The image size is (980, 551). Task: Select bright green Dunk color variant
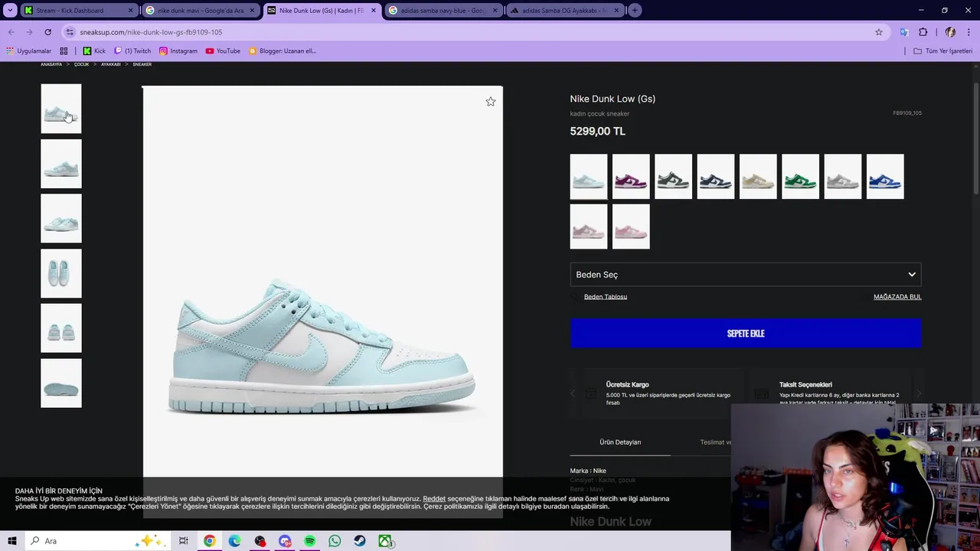[800, 177]
